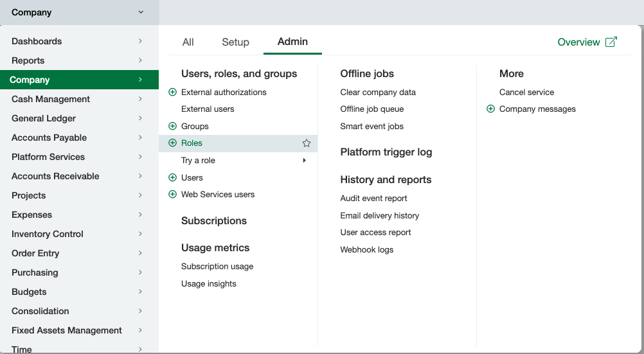Image resolution: width=644 pixels, height=354 pixels.
Task: Expand the Budgets chevron
Action: click(140, 292)
